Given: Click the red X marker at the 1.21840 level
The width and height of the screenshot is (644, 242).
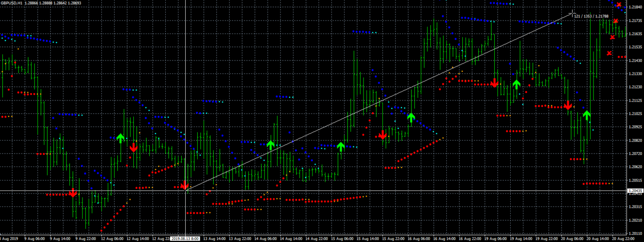Looking at the screenshot, I should click(x=619, y=5).
